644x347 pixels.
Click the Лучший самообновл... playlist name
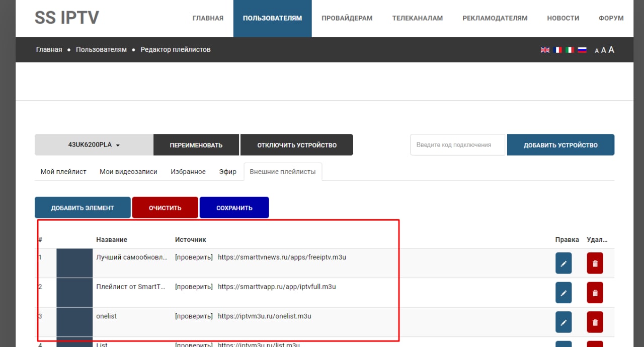[x=132, y=257]
